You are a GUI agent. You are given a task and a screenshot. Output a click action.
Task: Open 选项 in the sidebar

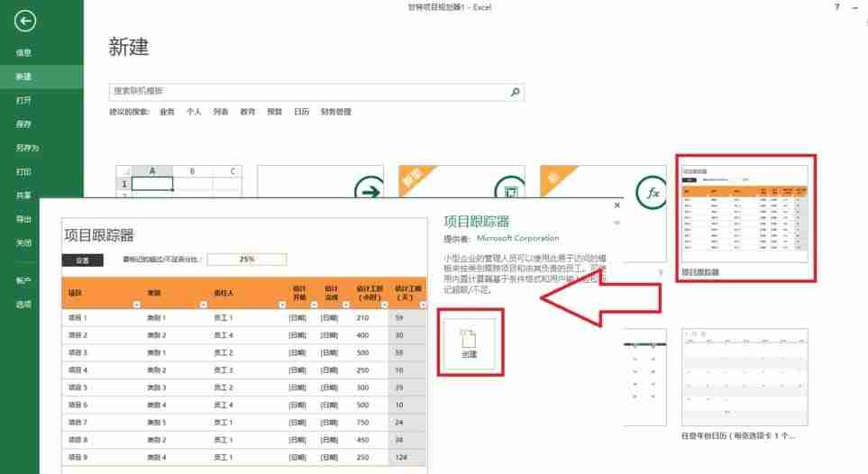pyautogui.click(x=23, y=305)
